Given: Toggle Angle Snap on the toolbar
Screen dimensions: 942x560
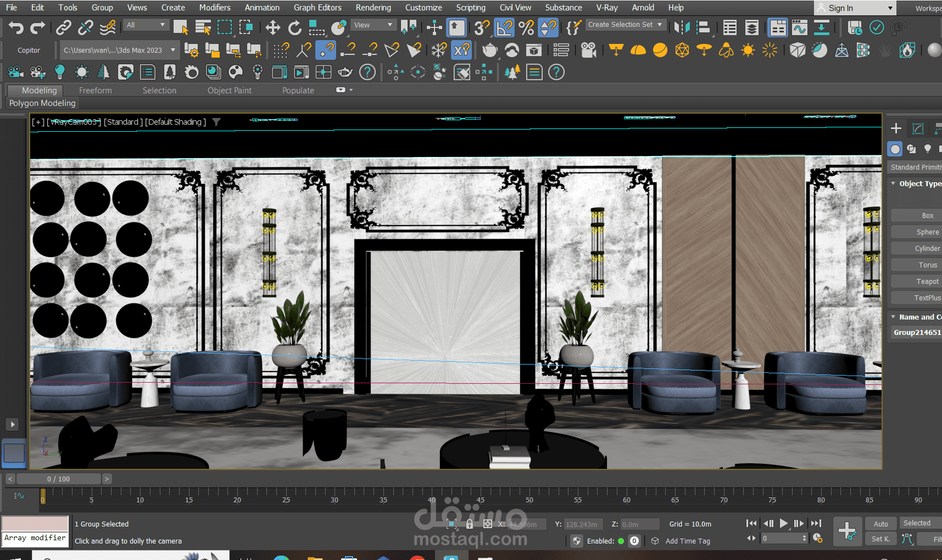Looking at the screenshot, I should (504, 27).
